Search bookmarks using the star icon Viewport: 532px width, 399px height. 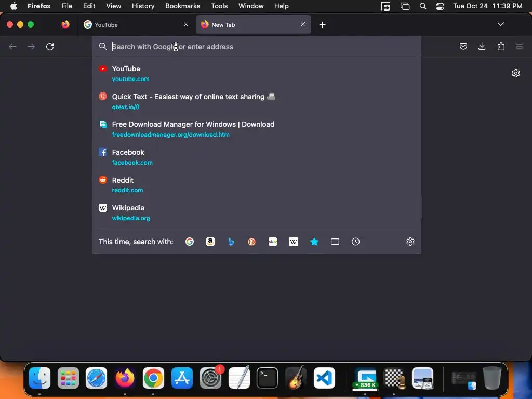[314, 242]
